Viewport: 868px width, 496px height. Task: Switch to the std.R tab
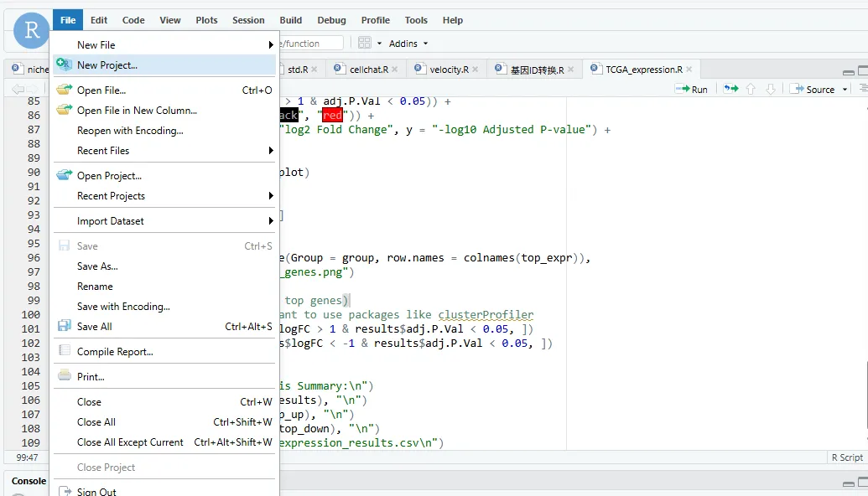click(298, 69)
